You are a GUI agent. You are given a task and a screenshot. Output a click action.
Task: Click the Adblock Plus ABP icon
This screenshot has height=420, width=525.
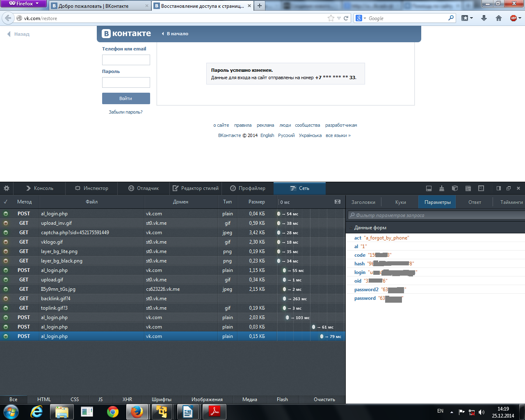(x=513, y=18)
